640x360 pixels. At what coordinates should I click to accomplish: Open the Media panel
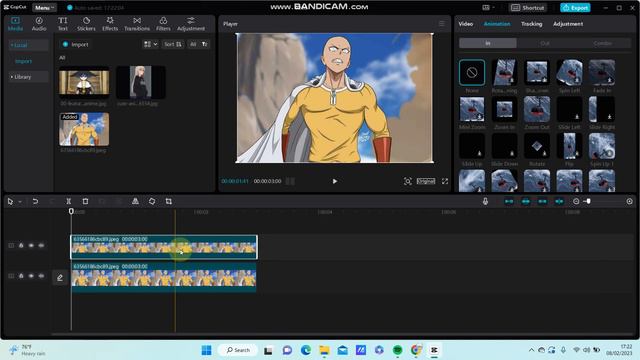click(15, 24)
